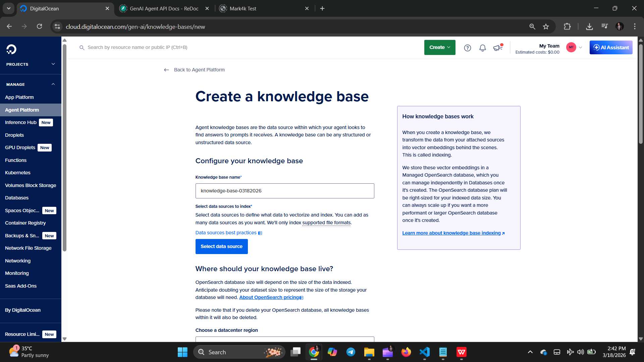
Task: Open the notifications bell icon
Action: click(482, 48)
